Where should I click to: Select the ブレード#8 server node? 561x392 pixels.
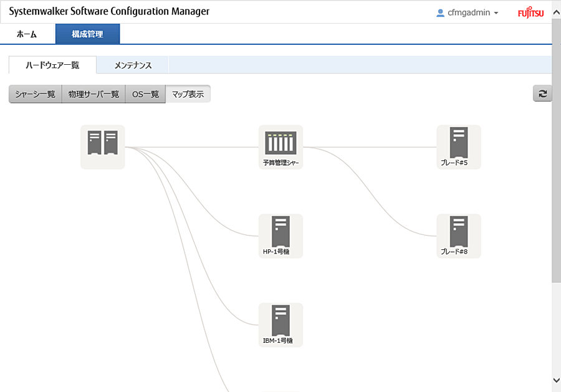pyautogui.click(x=459, y=236)
